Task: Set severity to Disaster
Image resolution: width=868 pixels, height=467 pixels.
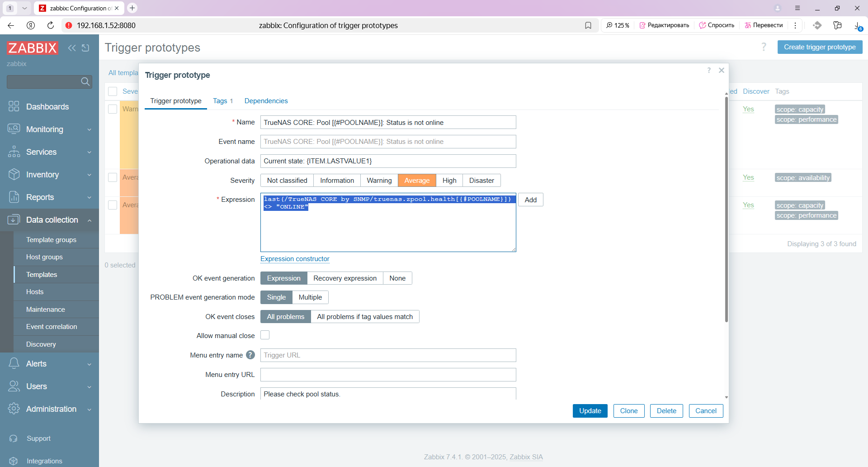Action: tap(481, 181)
